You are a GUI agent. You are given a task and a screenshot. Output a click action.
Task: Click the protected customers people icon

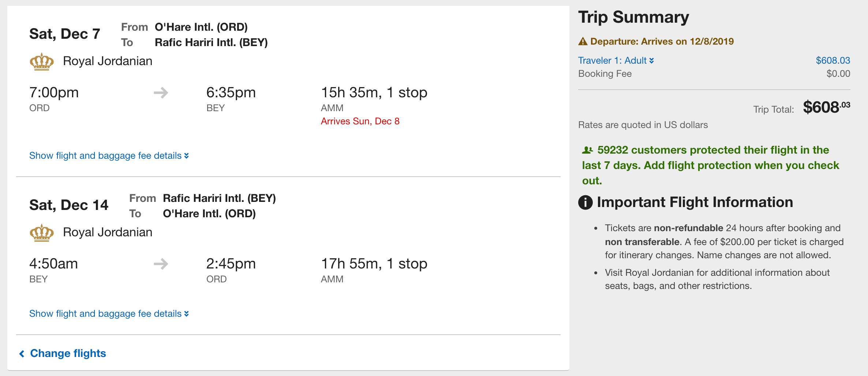tap(587, 150)
